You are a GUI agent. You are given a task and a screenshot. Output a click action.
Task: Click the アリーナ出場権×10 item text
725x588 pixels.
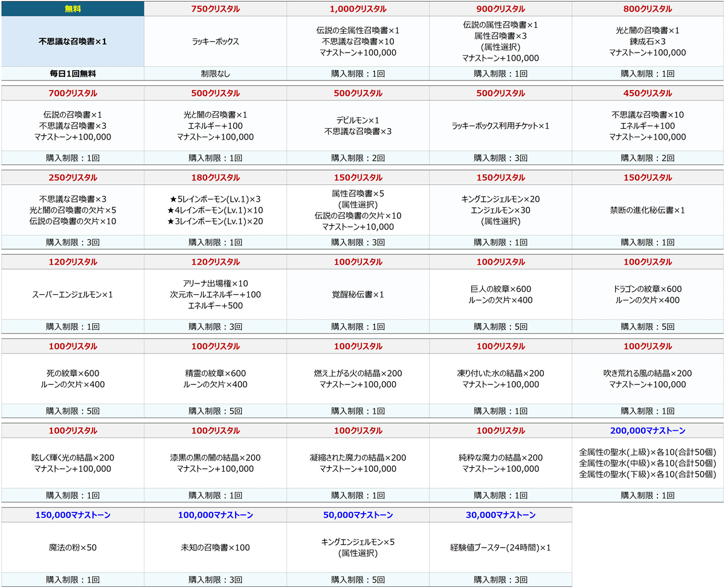(215, 283)
